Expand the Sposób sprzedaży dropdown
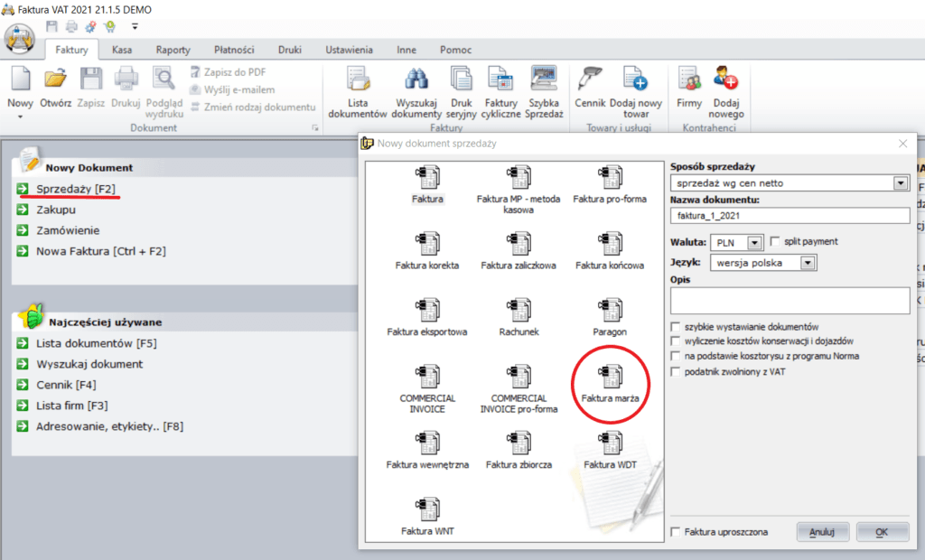 click(x=900, y=183)
